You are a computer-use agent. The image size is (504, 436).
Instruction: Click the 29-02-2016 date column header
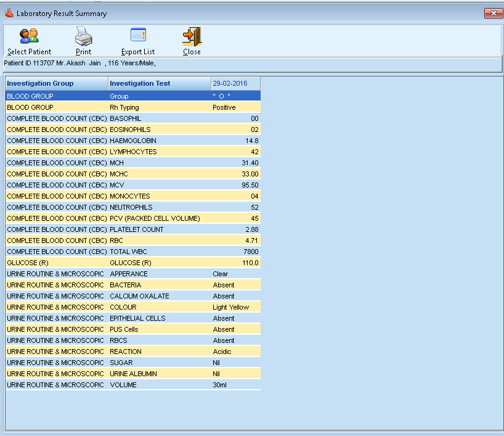235,84
